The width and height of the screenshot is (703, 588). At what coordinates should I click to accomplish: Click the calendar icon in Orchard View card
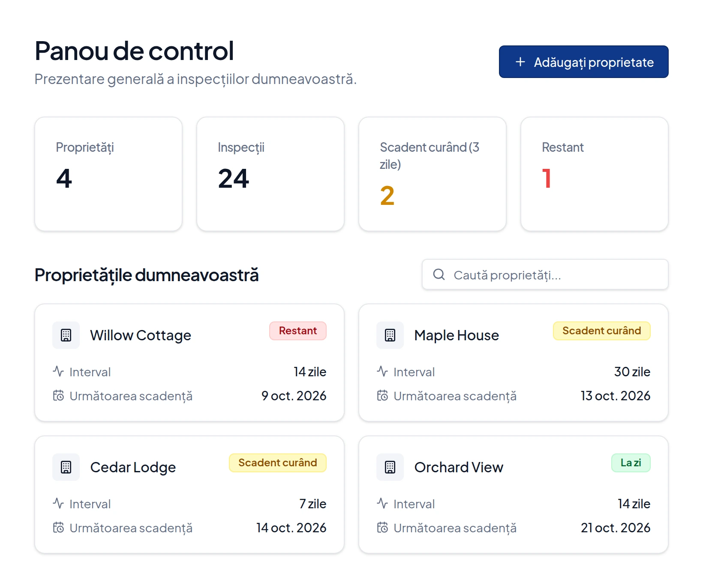point(382,527)
